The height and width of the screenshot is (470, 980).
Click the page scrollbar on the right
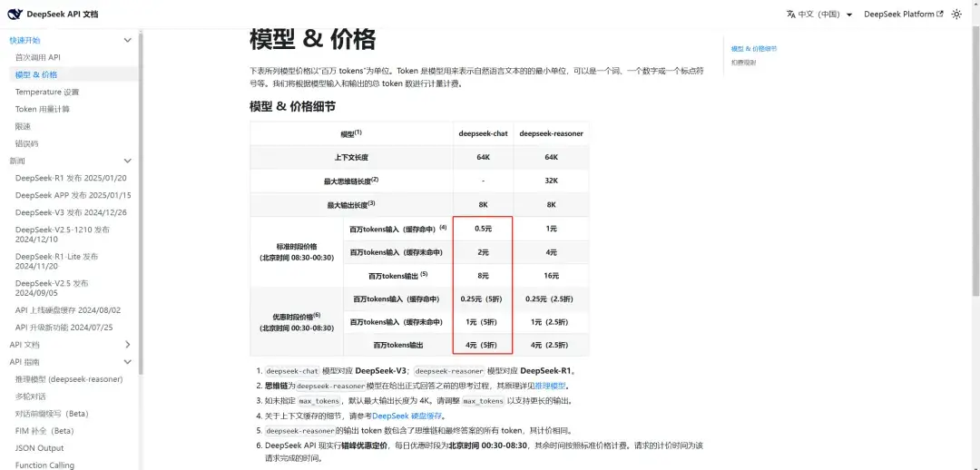pyautogui.click(x=975, y=162)
